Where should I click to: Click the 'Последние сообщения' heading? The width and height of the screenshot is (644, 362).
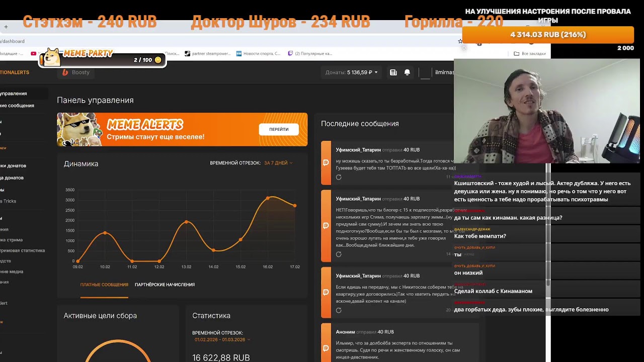[360, 124]
